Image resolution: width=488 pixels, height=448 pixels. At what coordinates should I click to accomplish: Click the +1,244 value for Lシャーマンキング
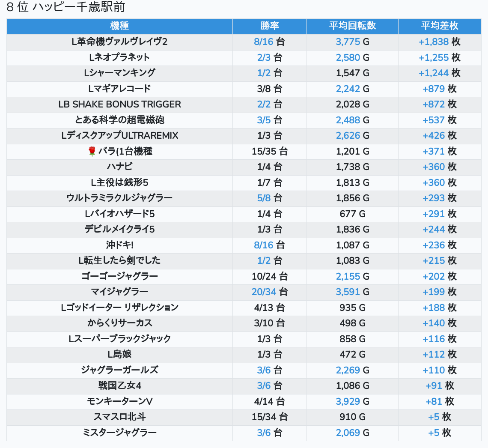point(433,73)
